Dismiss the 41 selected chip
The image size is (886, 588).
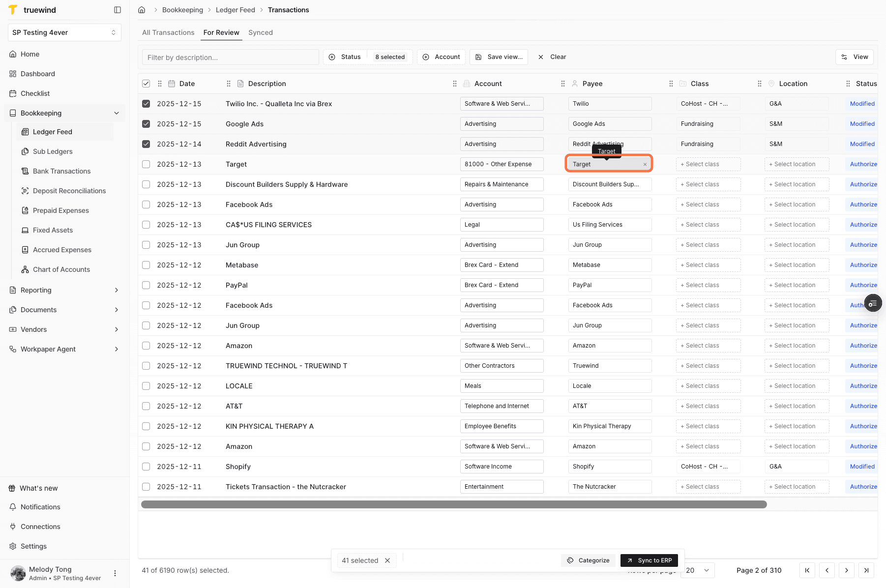387,560
